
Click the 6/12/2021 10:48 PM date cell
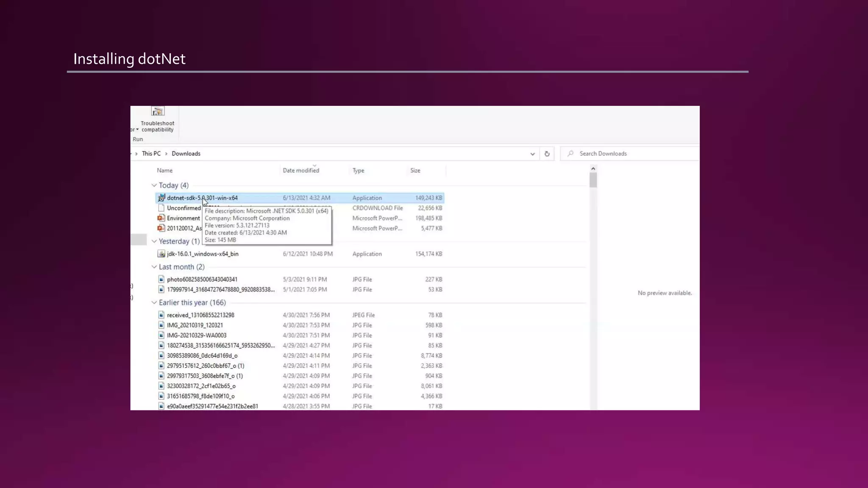point(308,254)
